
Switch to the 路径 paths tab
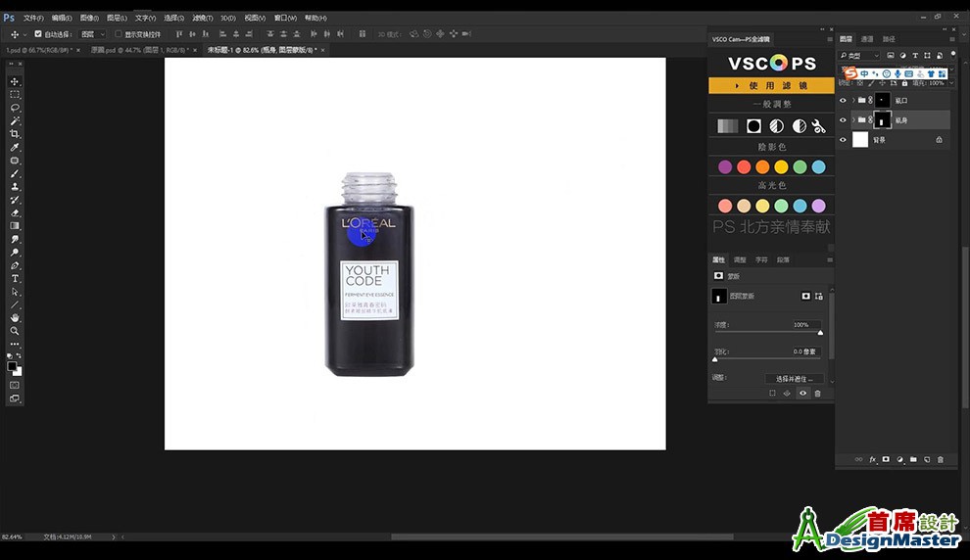(889, 39)
